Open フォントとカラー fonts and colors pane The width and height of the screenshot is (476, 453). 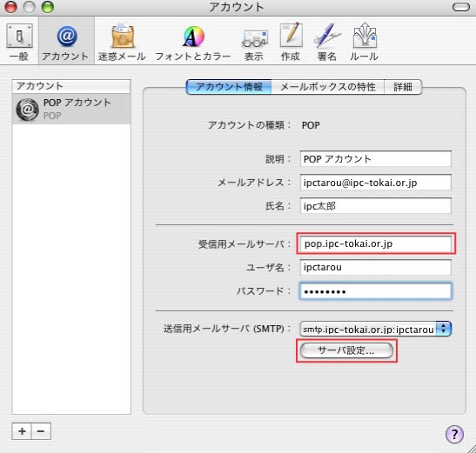click(193, 42)
